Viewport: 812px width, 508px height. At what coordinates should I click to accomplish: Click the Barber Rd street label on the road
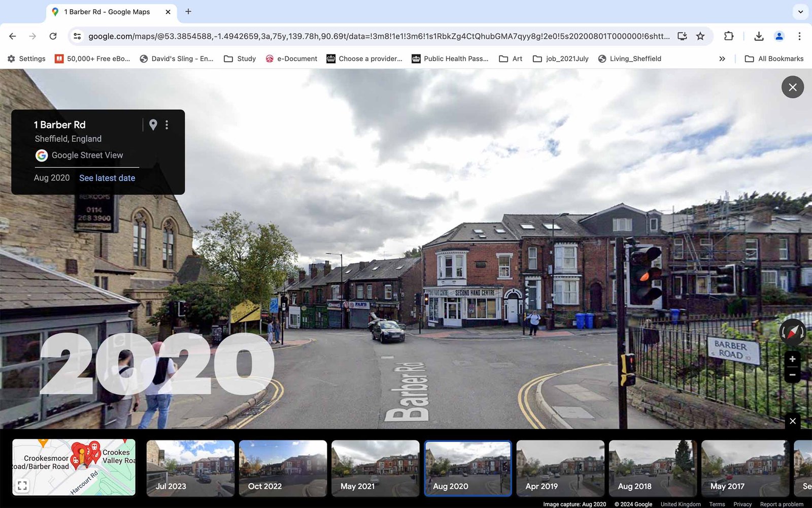[x=408, y=391]
